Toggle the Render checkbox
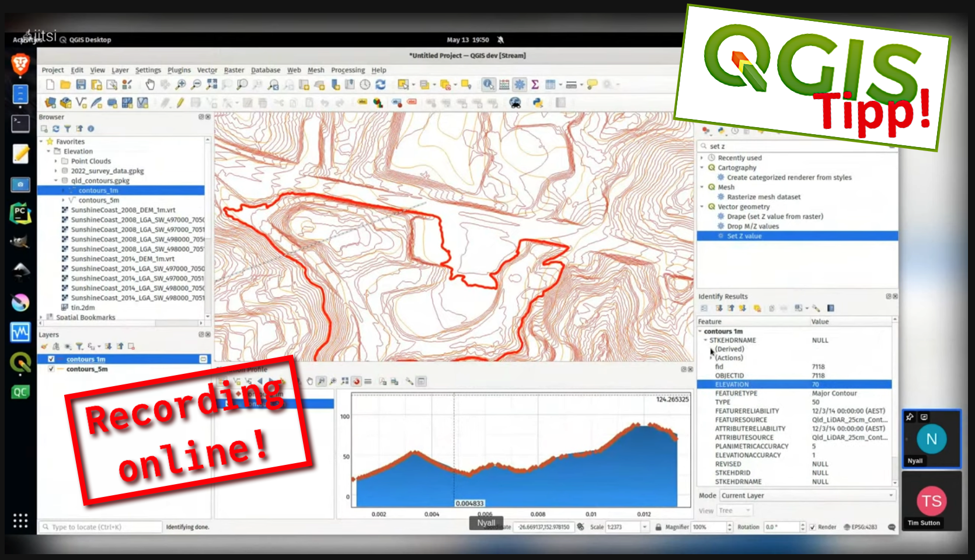 [812, 527]
